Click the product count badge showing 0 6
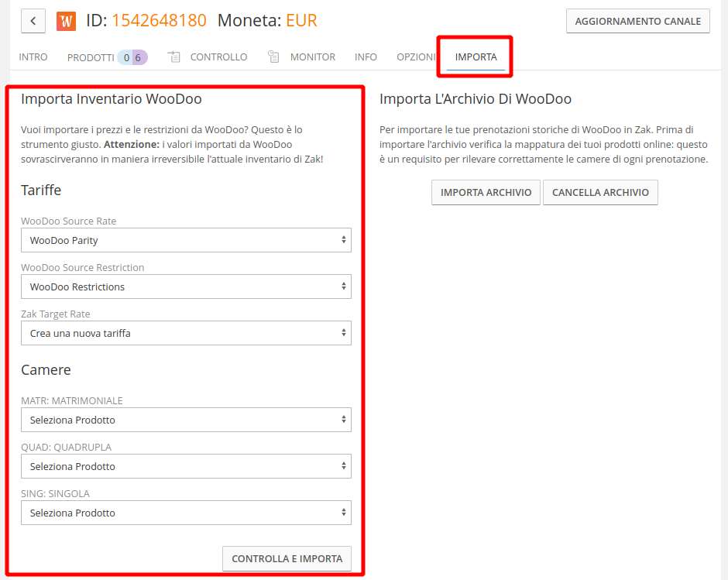 coord(132,57)
